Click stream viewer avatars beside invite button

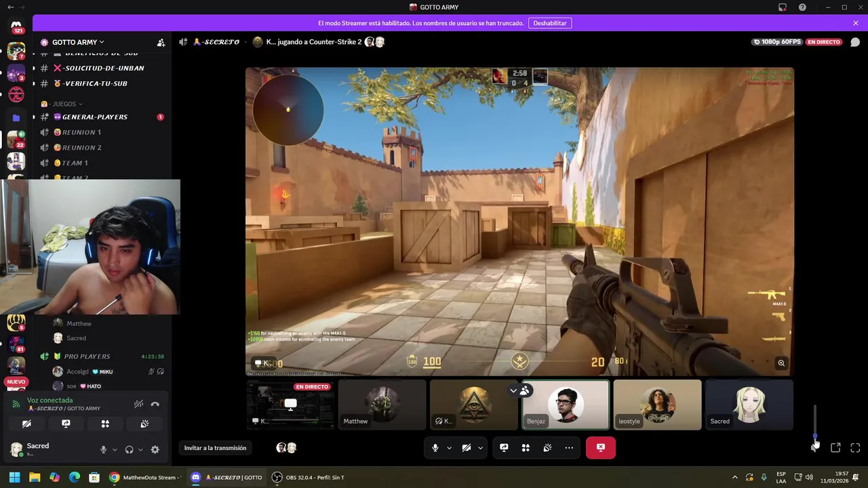286,448
